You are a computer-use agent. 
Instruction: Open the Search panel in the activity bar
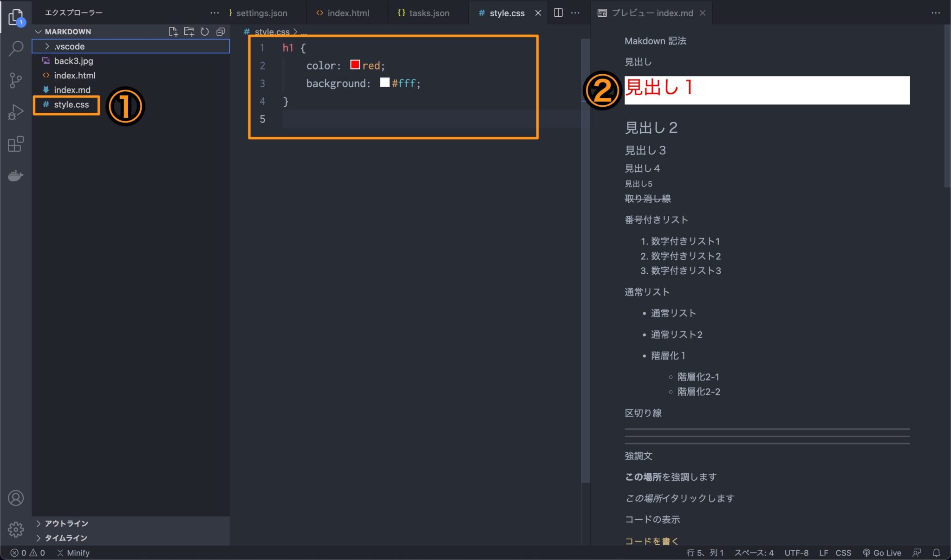(16, 48)
